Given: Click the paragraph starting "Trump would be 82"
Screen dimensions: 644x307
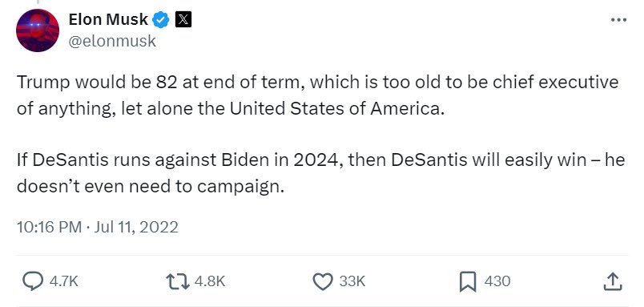Looking at the screenshot, I should point(317,95).
